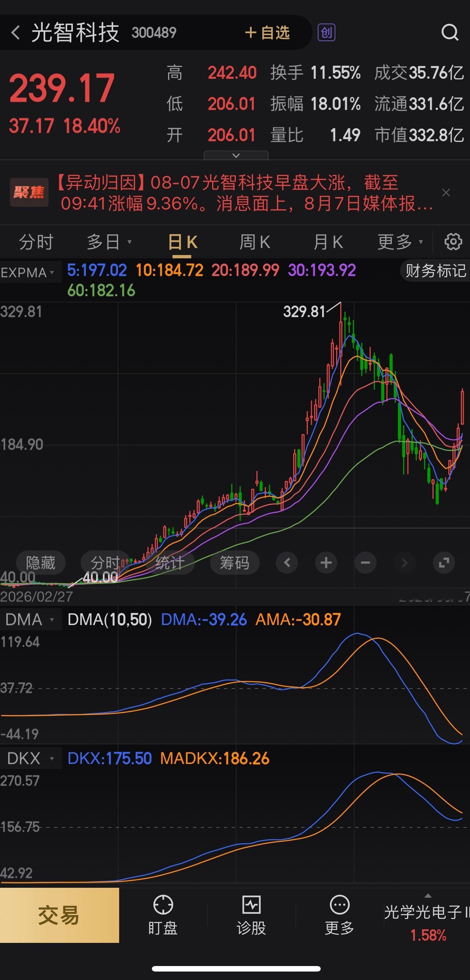
Task: Open chart settings gear icon
Action: tap(453, 241)
